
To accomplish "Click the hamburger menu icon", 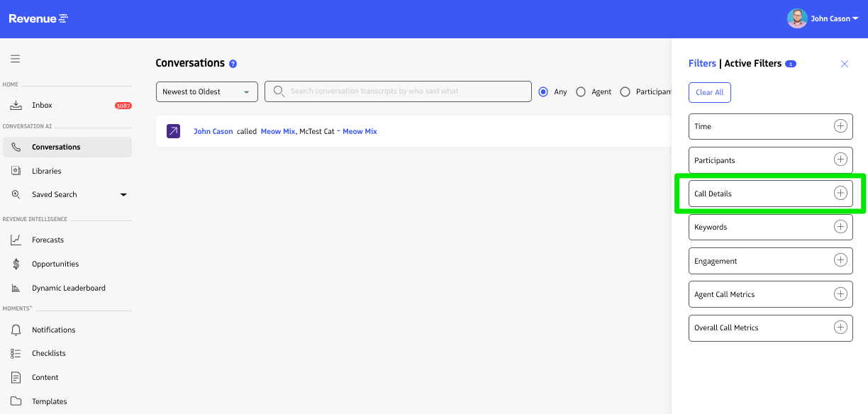I will coord(15,59).
